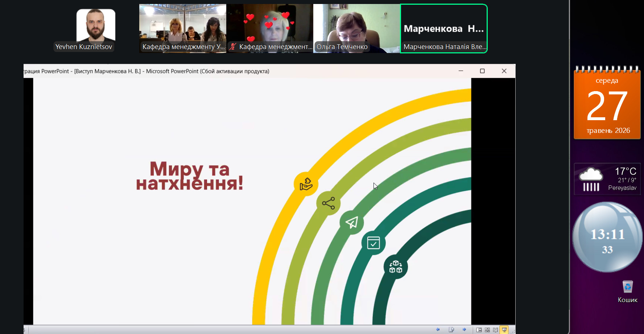The image size is (644, 334).
Task: Open the weather widget for Pereyaslav
Action: tap(607, 179)
